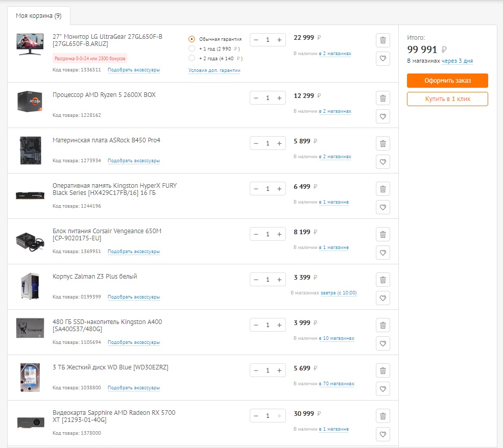
Task: View store stocking Radeon RX 5700 XT
Action: 334,429
